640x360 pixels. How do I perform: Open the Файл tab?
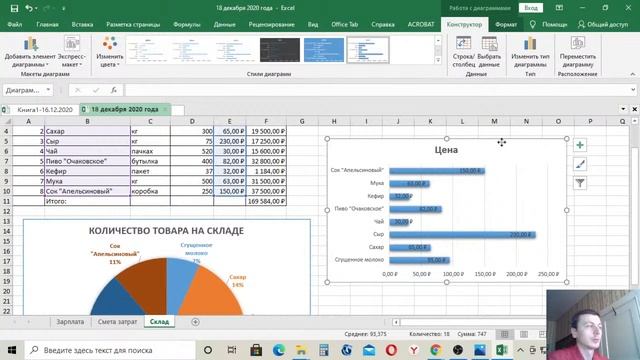(x=15, y=24)
